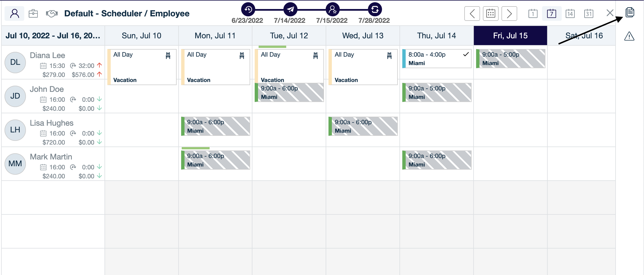The height and width of the screenshot is (275, 644).
Task: Open Mark Martin's Monday 9:00a Miami shift
Action: coord(216,160)
